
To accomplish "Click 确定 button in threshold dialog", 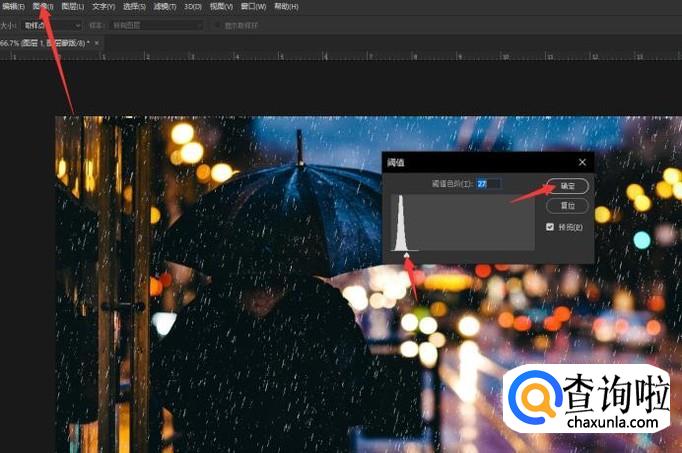I will pyautogui.click(x=567, y=185).
